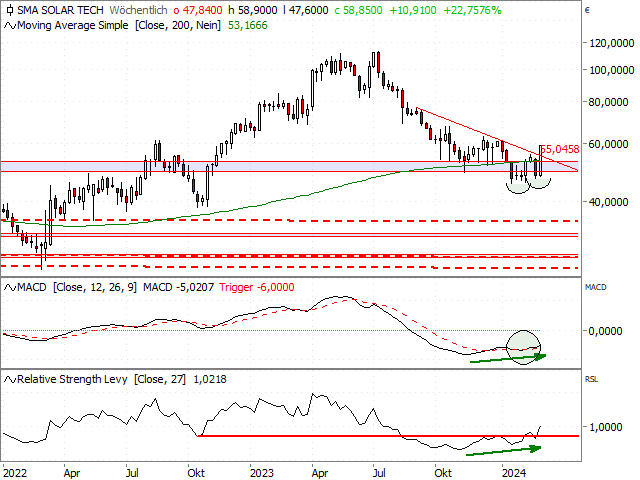Click the low value 47,6000

pyautogui.click(x=306, y=10)
